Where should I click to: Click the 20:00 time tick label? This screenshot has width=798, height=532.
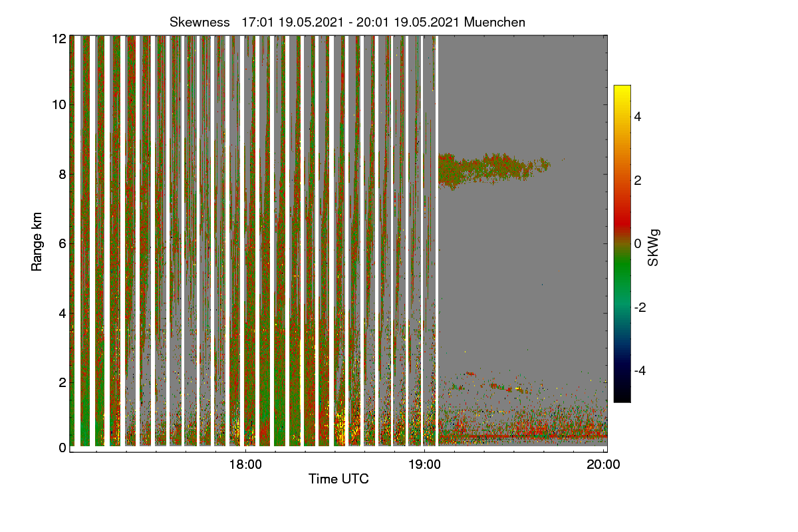[604, 465]
